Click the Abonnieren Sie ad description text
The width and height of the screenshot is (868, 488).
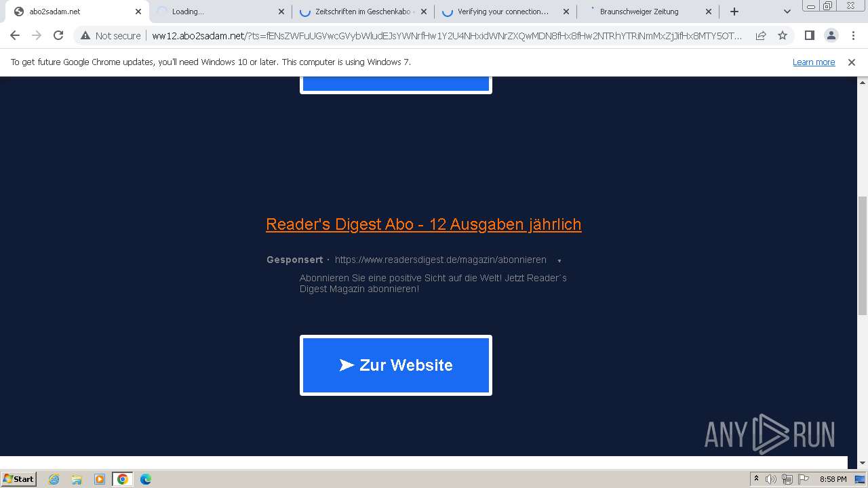pos(433,283)
